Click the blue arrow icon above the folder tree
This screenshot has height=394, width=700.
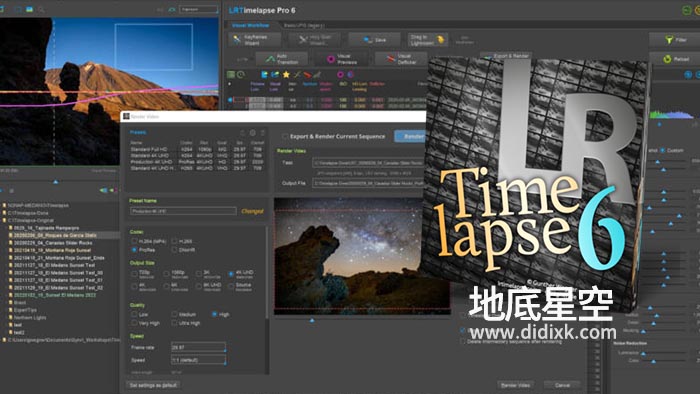[x=104, y=191]
